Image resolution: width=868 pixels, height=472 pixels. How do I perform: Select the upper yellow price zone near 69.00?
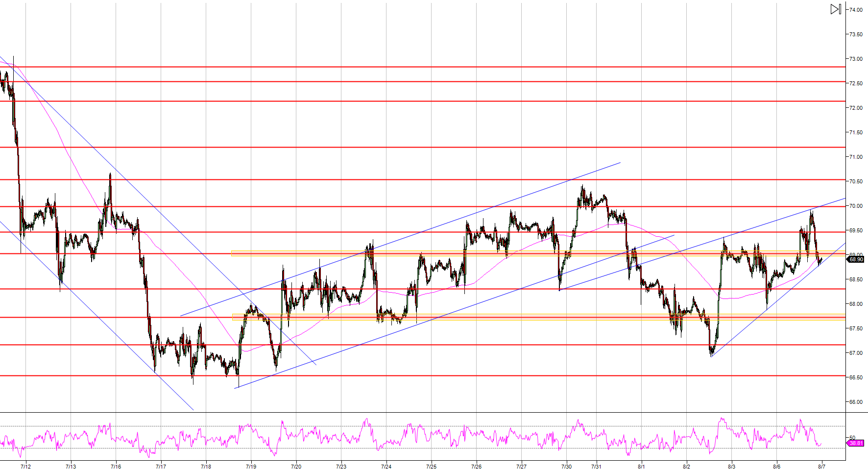pyautogui.click(x=538, y=253)
